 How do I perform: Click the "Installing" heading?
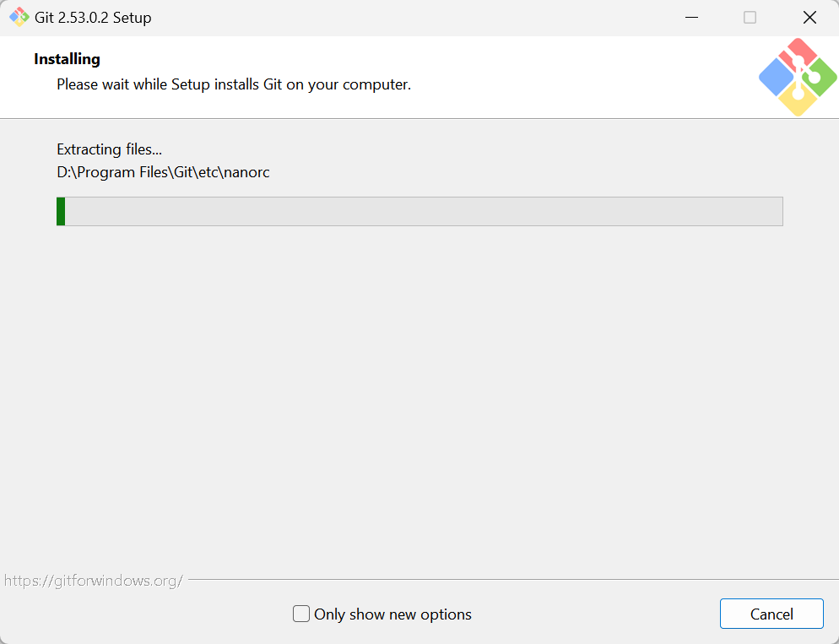tap(67, 59)
